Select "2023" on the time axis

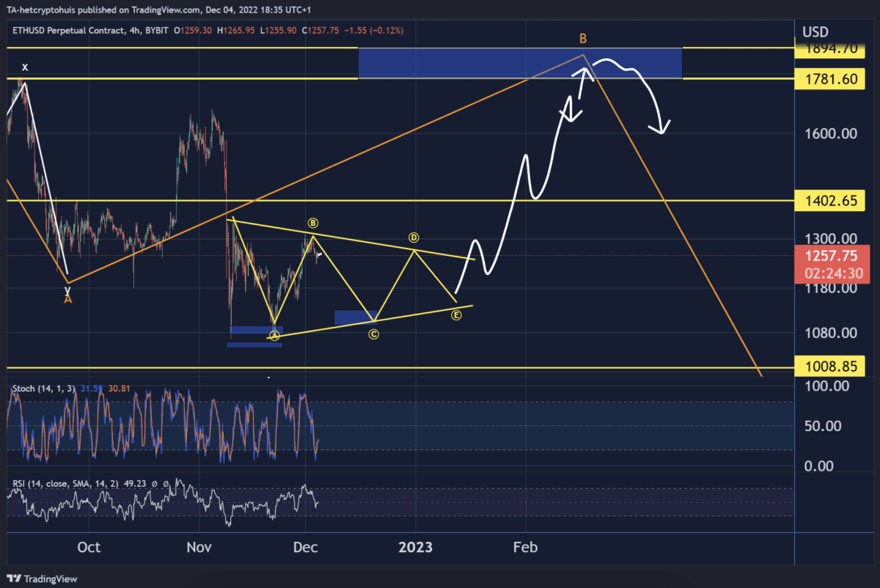415,547
